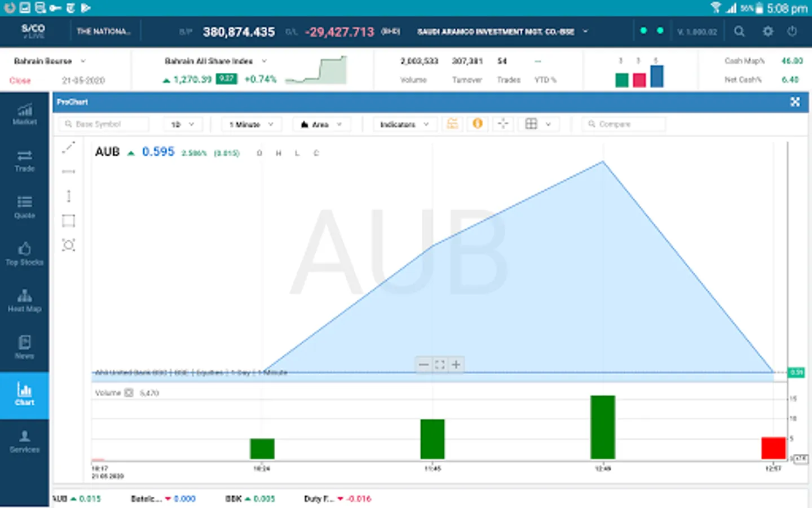Expand the Saudi Aramco portfolio dropdown

585,32
